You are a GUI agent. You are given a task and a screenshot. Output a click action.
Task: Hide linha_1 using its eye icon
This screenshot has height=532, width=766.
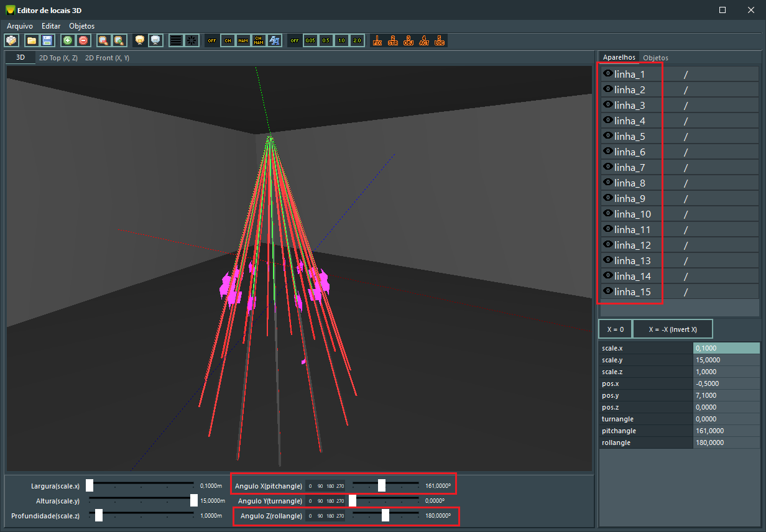click(x=607, y=73)
